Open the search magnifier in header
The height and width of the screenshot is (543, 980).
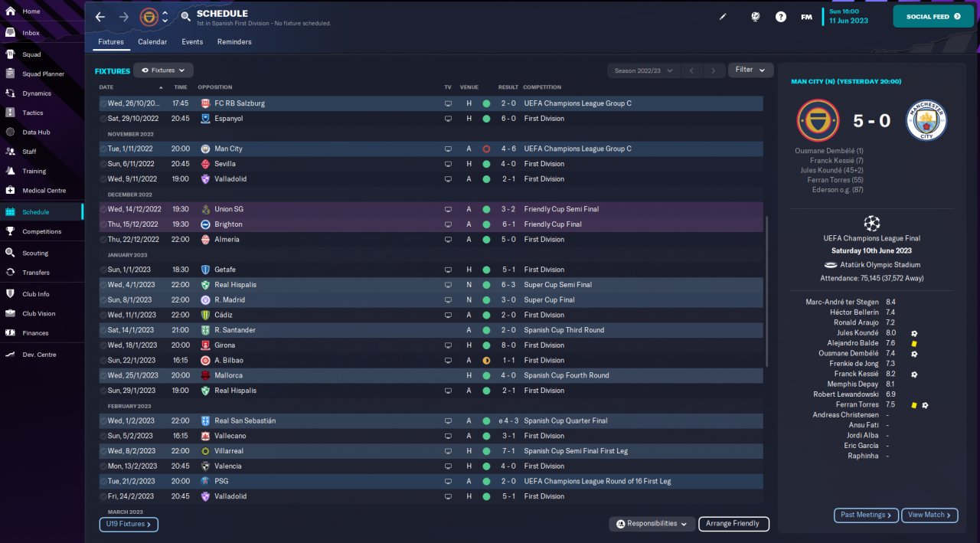point(186,16)
